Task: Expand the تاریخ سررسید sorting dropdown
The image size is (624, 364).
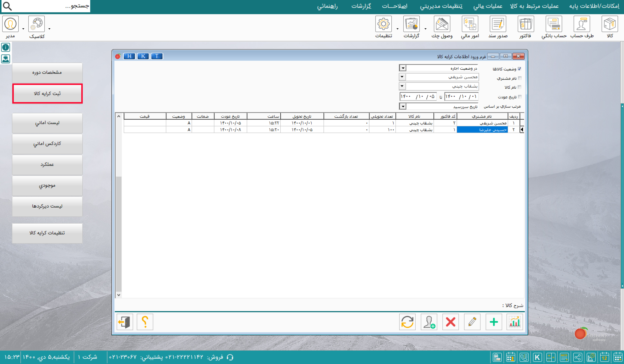Action: [x=403, y=106]
